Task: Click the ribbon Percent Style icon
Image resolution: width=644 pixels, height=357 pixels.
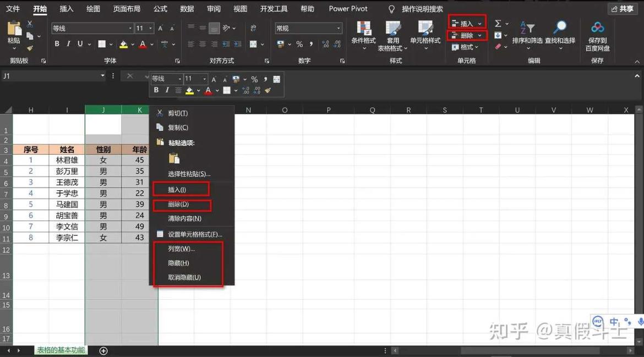Action: pyautogui.click(x=299, y=44)
